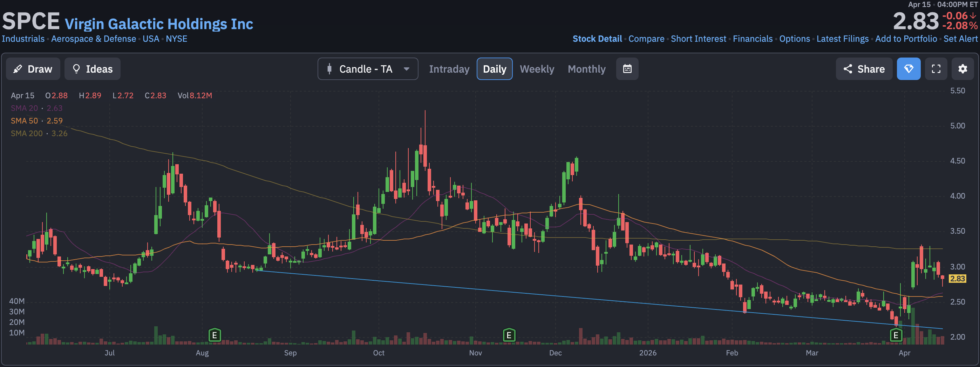Open the Aerospace & Defense industry link
Viewport: 980px width, 367px height.
tap(94, 39)
